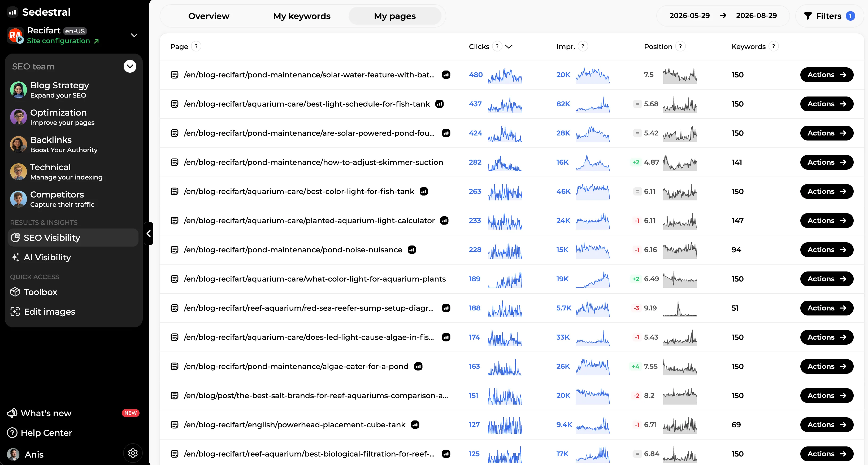The height and width of the screenshot is (465, 868).
Task: Click the stats badge on solar-water-feature row
Action: 446,75
